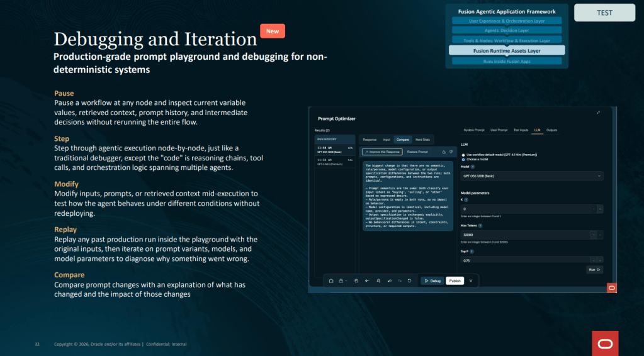Open the System Prompt tab

474,130
